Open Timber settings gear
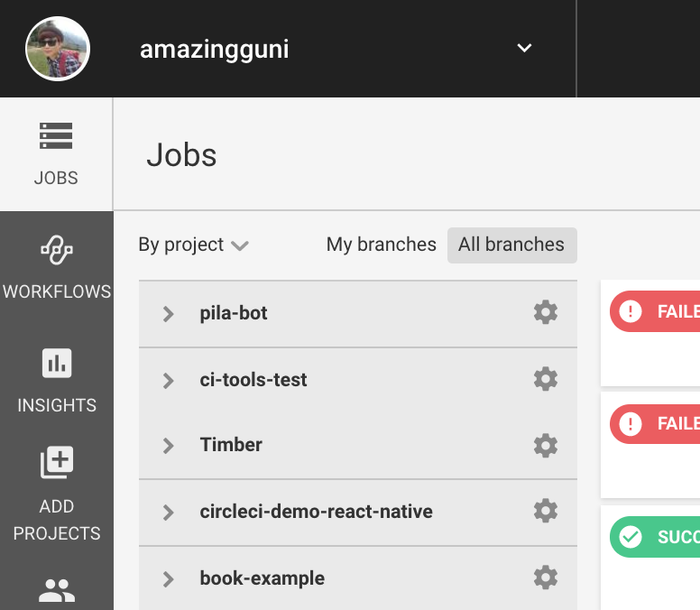 [x=546, y=445]
